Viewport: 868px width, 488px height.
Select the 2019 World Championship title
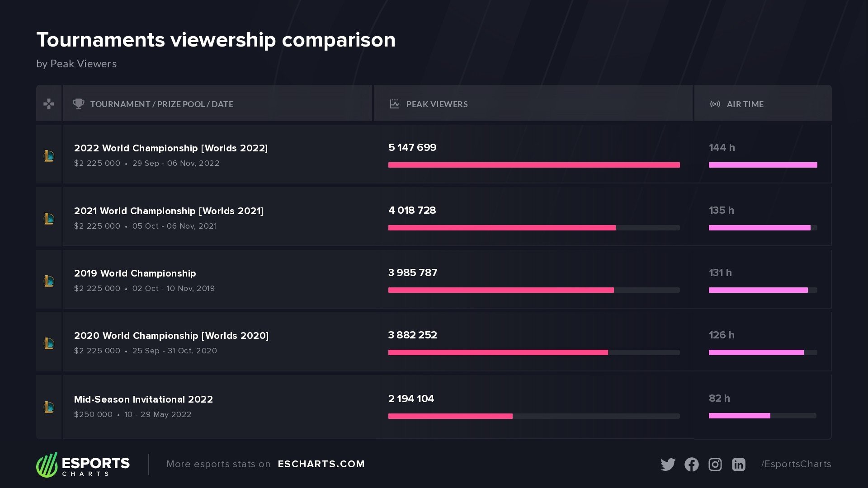tap(135, 273)
